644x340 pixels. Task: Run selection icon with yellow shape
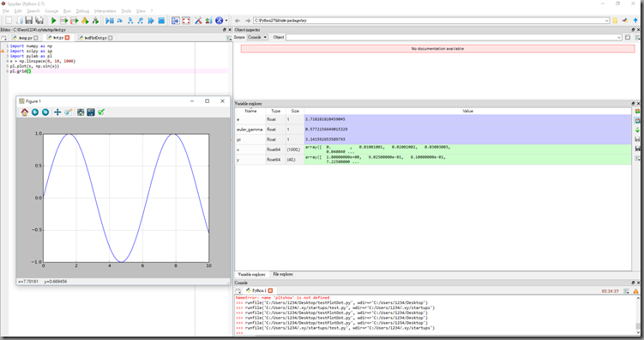85,20
